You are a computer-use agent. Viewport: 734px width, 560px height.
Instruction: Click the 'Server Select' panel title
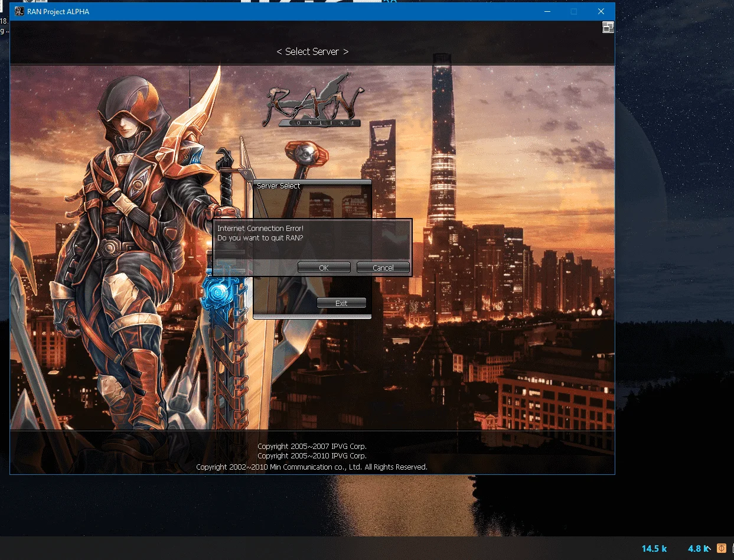click(279, 185)
